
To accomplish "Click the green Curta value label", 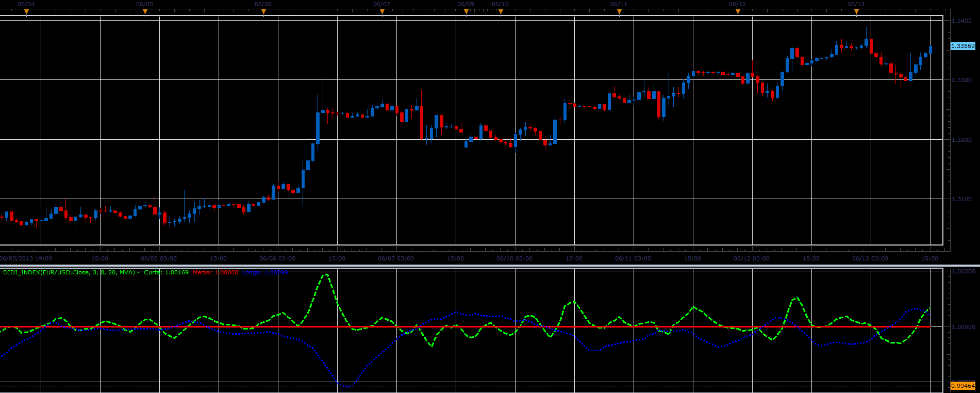I will [x=166, y=272].
